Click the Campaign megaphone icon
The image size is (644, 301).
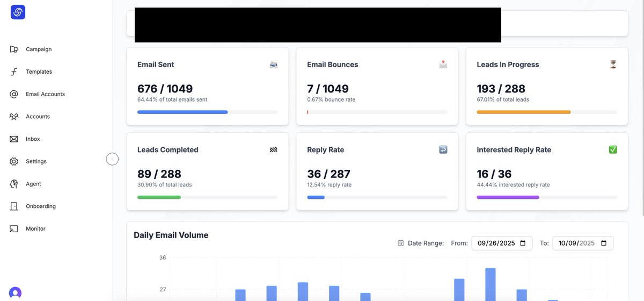click(x=14, y=49)
